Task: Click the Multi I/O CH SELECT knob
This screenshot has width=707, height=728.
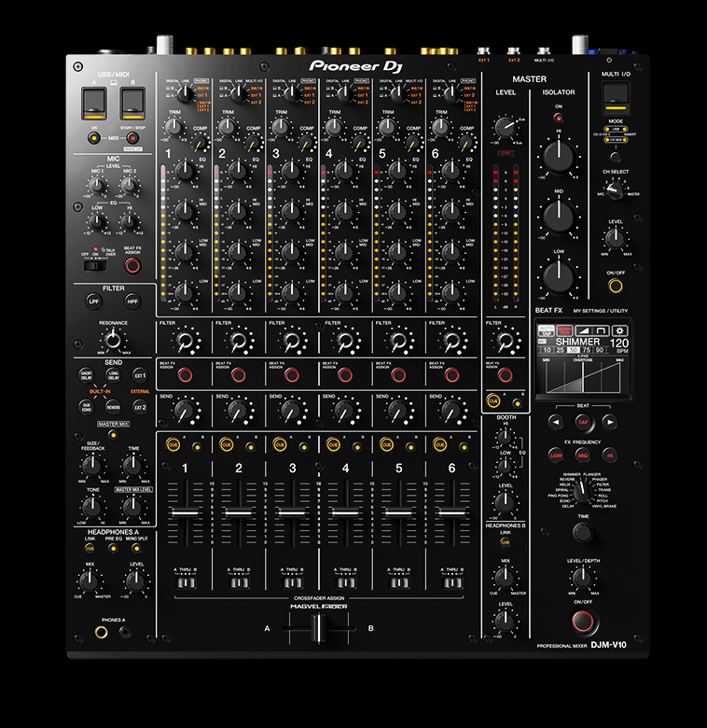Action: (x=616, y=190)
